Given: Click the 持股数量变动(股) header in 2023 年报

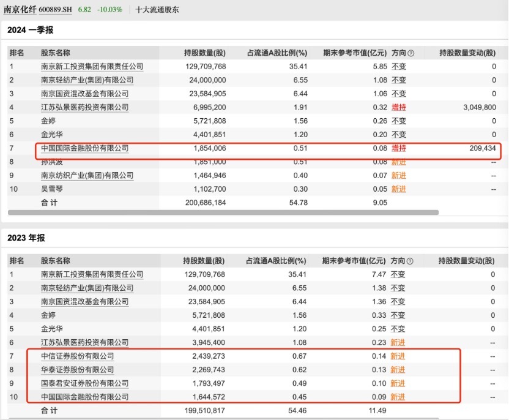Looking at the screenshot, I should coord(466,261).
